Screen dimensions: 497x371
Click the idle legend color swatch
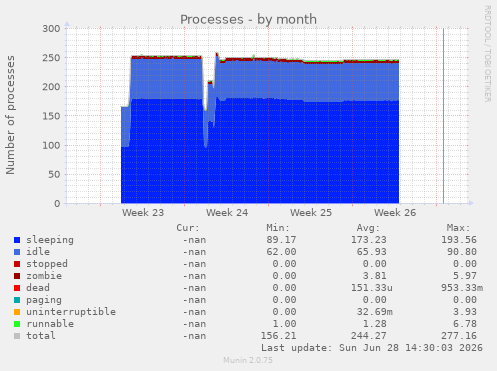17,252
